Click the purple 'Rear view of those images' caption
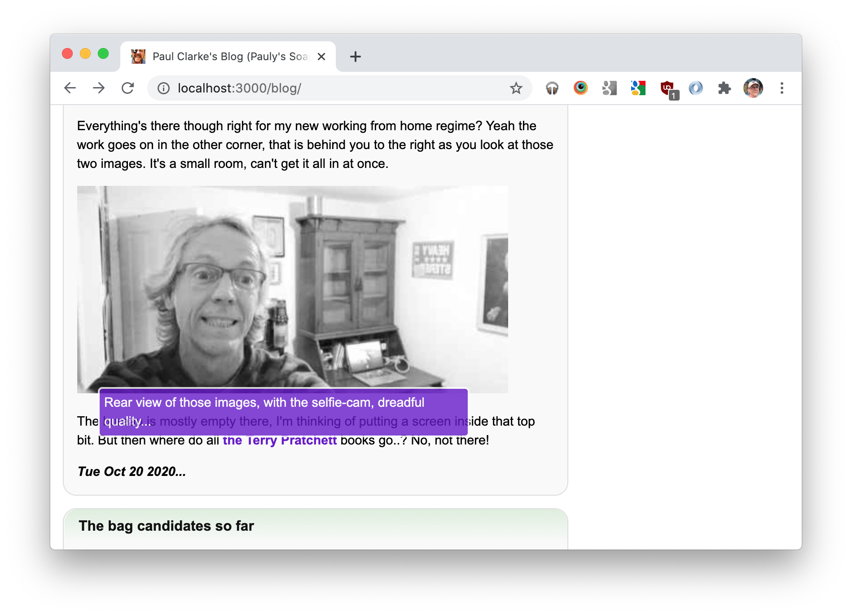This screenshot has width=852, height=616. pos(284,412)
